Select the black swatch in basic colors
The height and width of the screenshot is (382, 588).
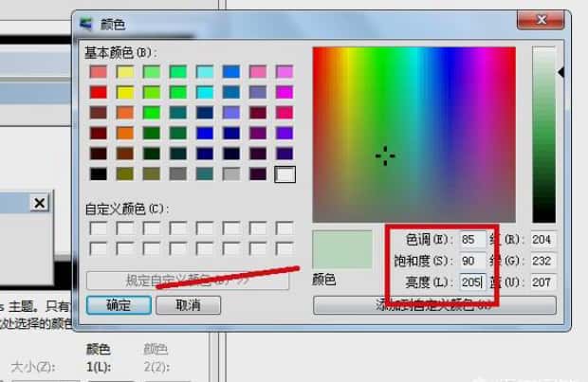tap(99, 174)
